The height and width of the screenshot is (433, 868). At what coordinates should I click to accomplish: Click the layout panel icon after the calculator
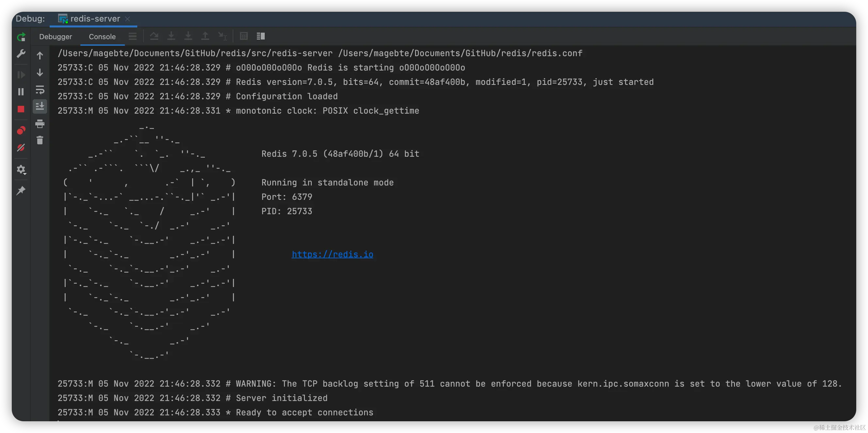[x=261, y=36]
